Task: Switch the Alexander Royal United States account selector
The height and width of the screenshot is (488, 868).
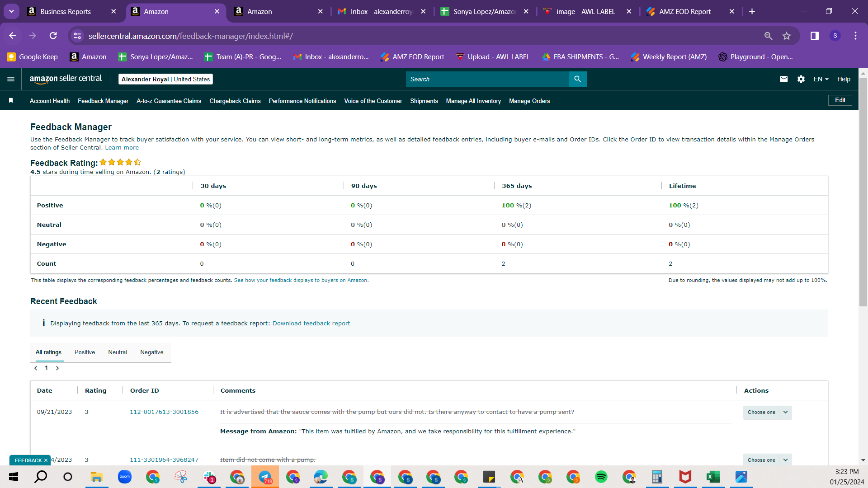Action: click(x=165, y=79)
